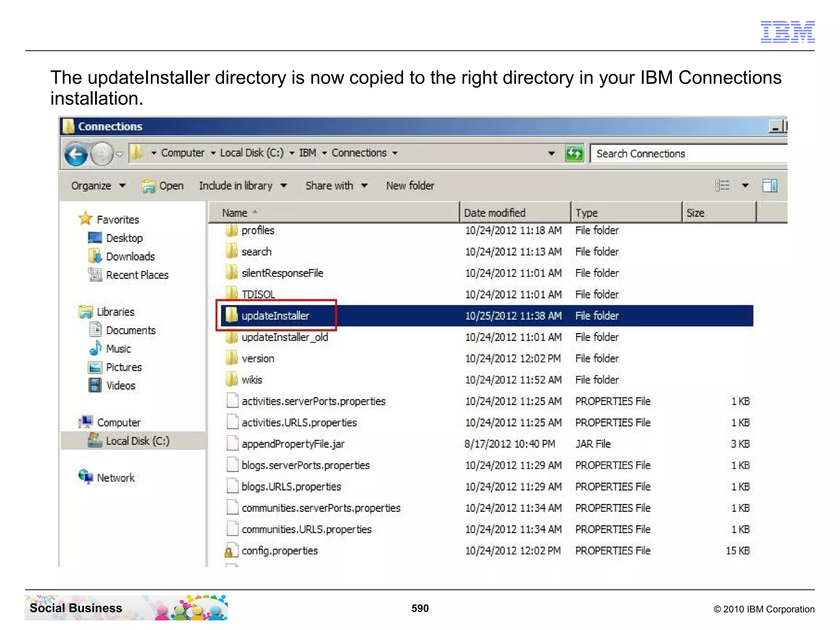Click the communities.serverPorts.properties file icon
Viewport: 840px width, 630px height.
[x=233, y=507]
